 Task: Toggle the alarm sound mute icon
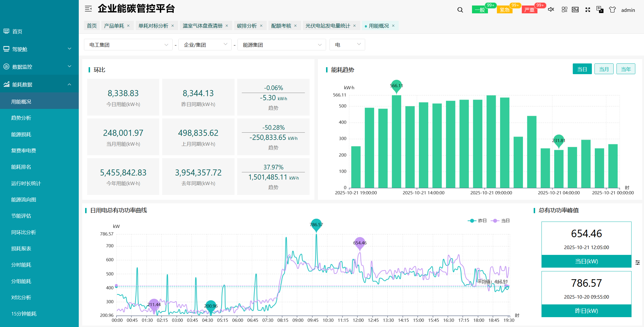coord(551,10)
